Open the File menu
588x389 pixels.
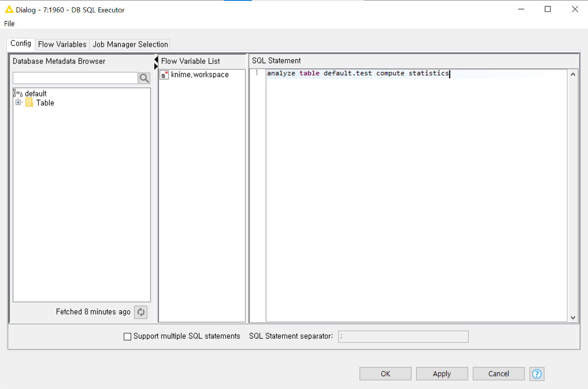pyautogui.click(x=9, y=23)
